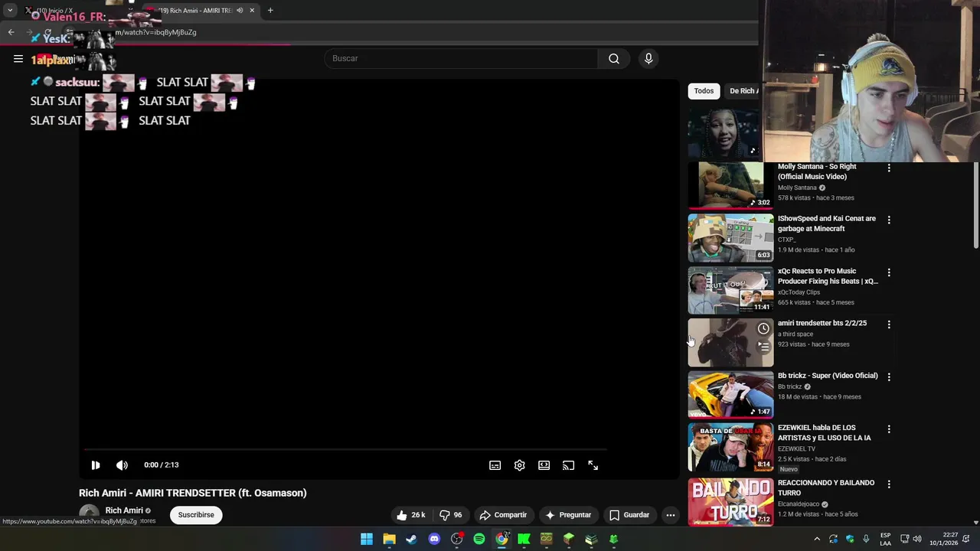Open File Explorer from the taskbar
This screenshot has height=551, width=980.
click(x=389, y=540)
